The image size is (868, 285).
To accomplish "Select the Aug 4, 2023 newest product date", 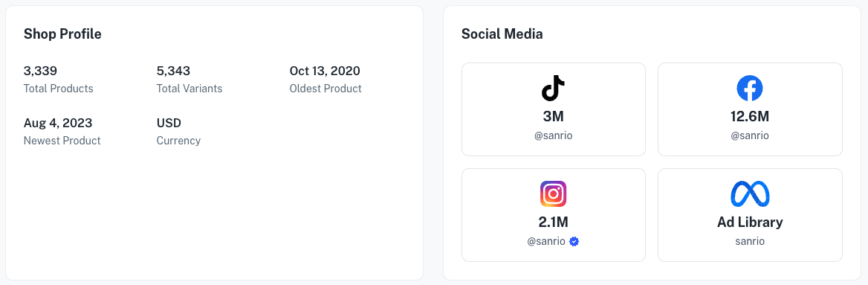I will tap(58, 123).
